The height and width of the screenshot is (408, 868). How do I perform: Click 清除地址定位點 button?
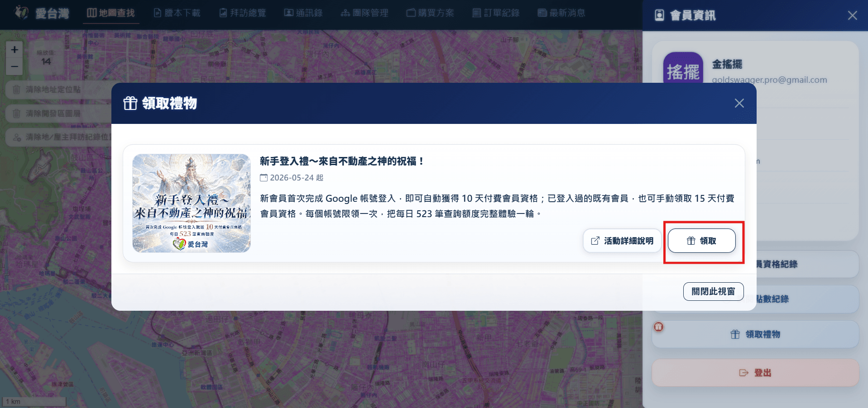[59, 90]
